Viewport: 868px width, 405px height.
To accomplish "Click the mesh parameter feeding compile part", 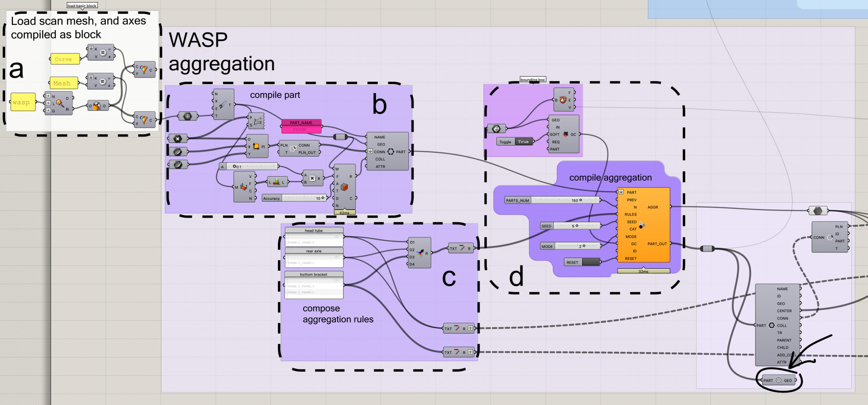I will tap(188, 116).
